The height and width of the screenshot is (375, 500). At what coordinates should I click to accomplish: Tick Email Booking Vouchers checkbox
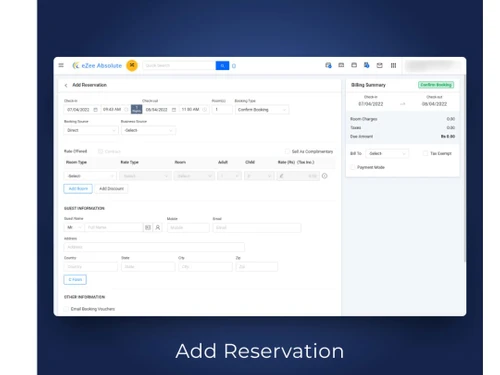(66, 309)
